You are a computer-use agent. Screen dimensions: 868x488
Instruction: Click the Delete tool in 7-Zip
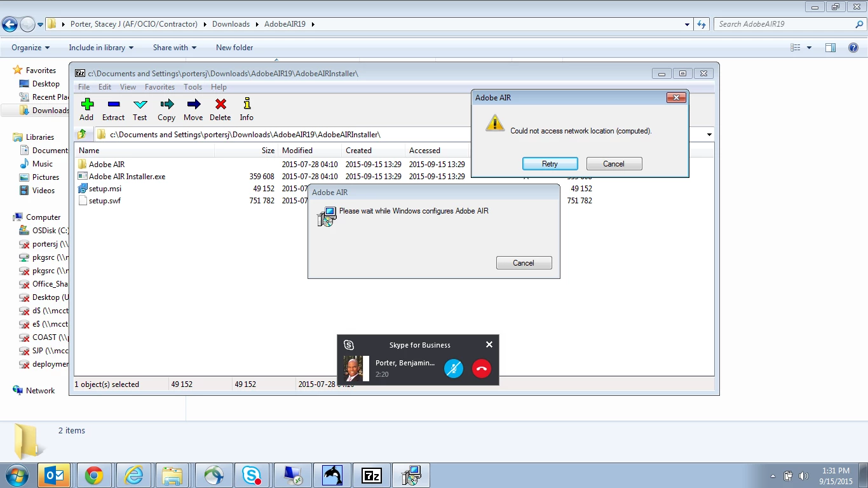coord(220,109)
